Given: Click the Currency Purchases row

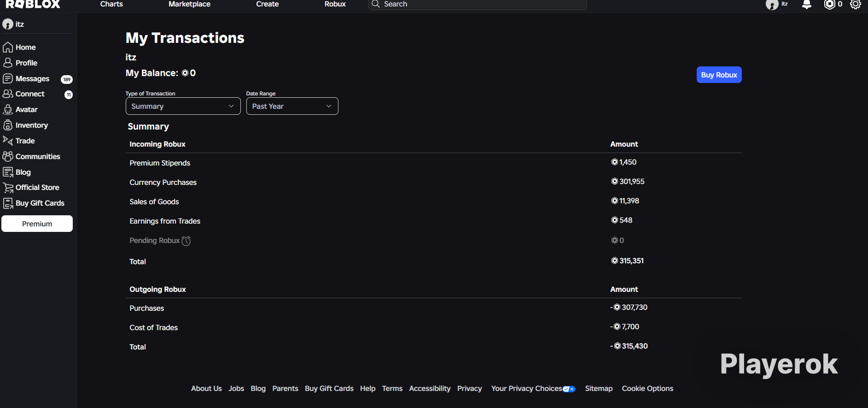Looking at the screenshot, I should coord(434,182).
